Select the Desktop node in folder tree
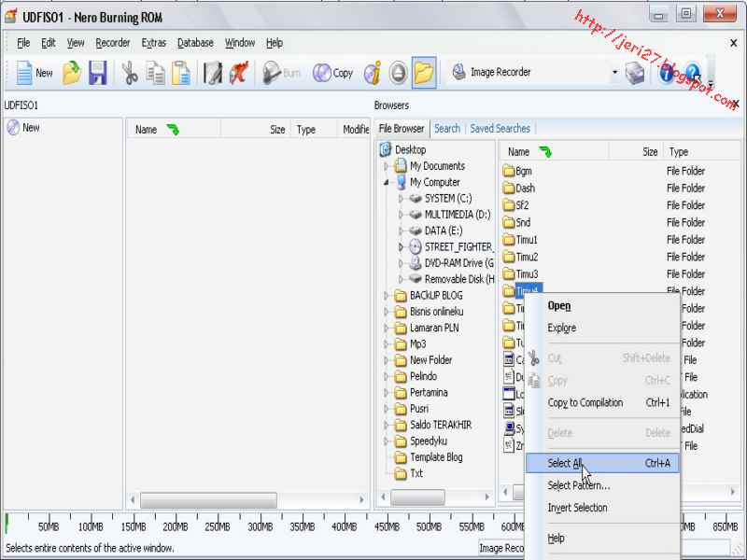Image resolution: width=747 pixels, height=560 pixels. click(x=402, y=149)
